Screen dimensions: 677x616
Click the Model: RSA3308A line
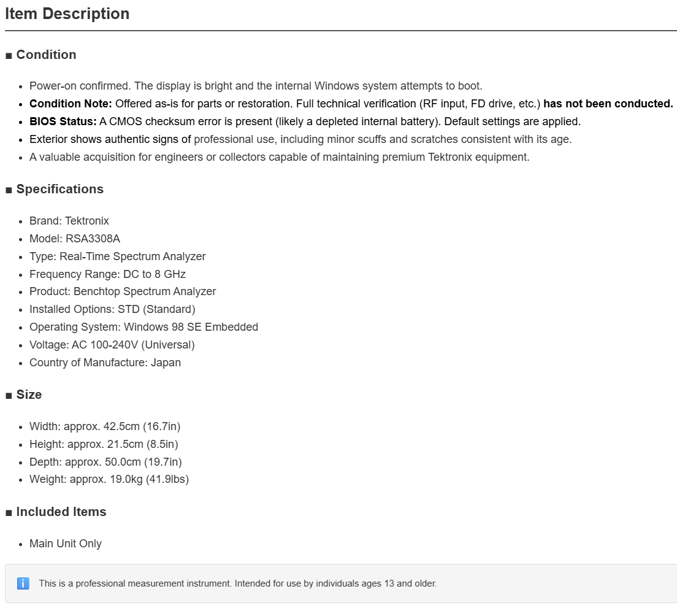[x=75, y=239]
